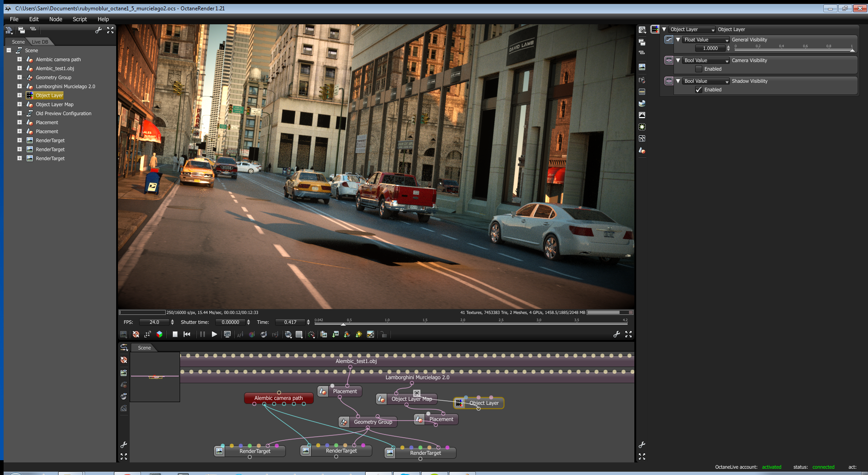The image size is (868, 475).
Task: Uncheck the Shadow Visibility Enabled checkbox
Action: (x=699, y=90)
